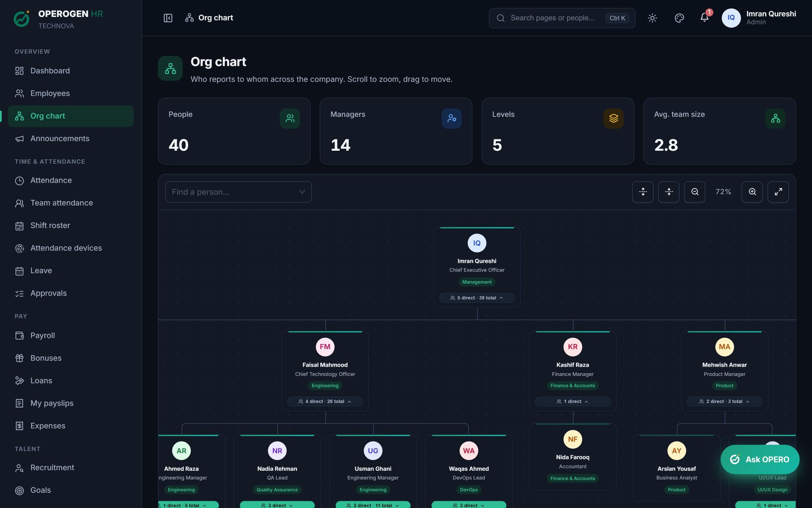Open notifications bell
The width and height of the screenshot is (812, 508).
(704, 17)
